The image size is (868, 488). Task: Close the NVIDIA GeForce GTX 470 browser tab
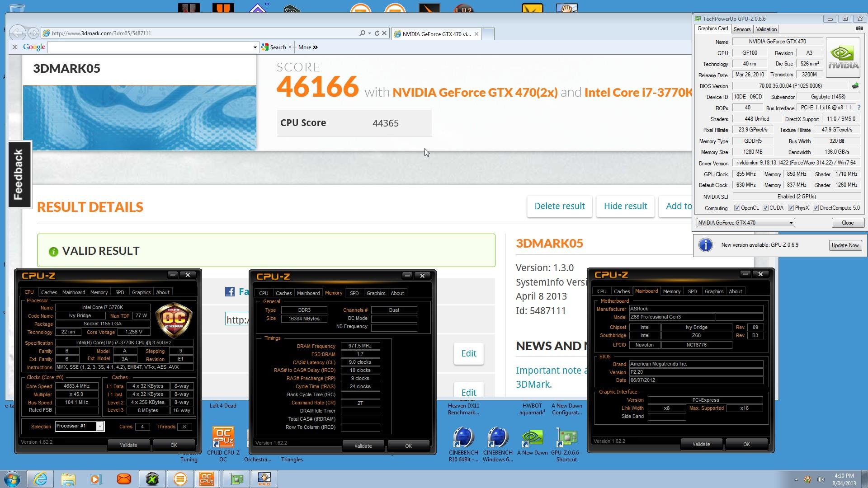[x=476, y=34]
